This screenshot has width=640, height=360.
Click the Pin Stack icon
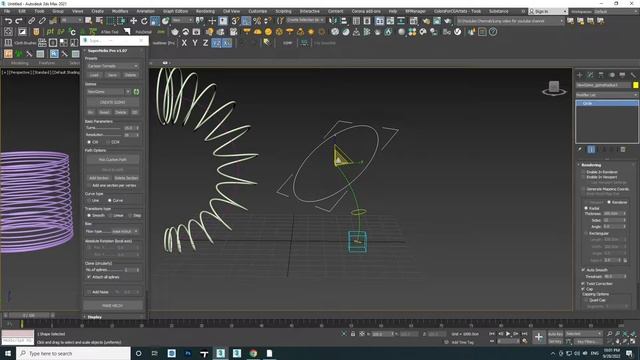580,149
